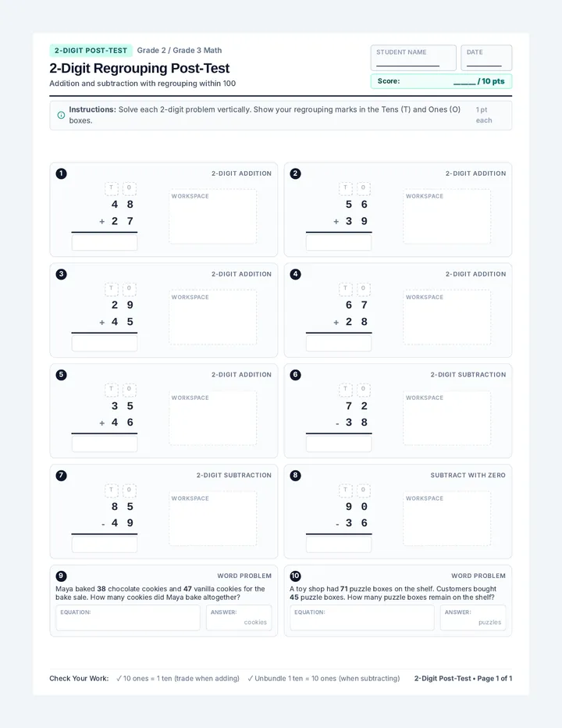Click the number 4 problem badge
The height and width of the screenshot is (728, 562).
coord(295,274)
